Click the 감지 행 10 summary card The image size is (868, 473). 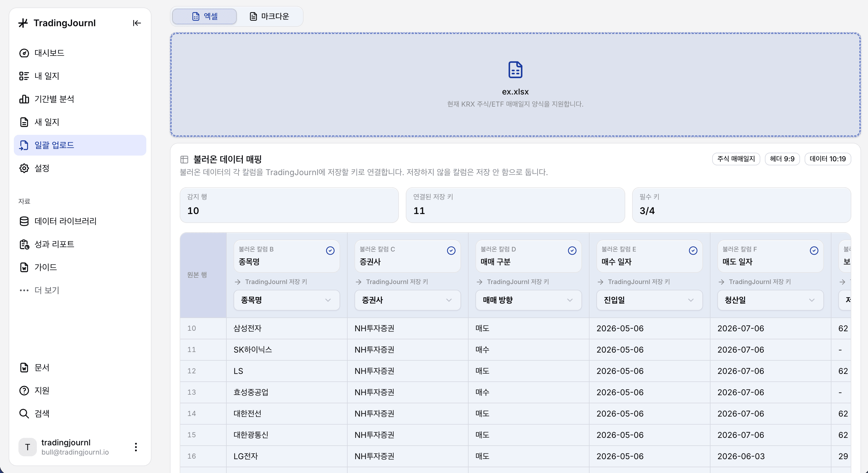(289, 205)
